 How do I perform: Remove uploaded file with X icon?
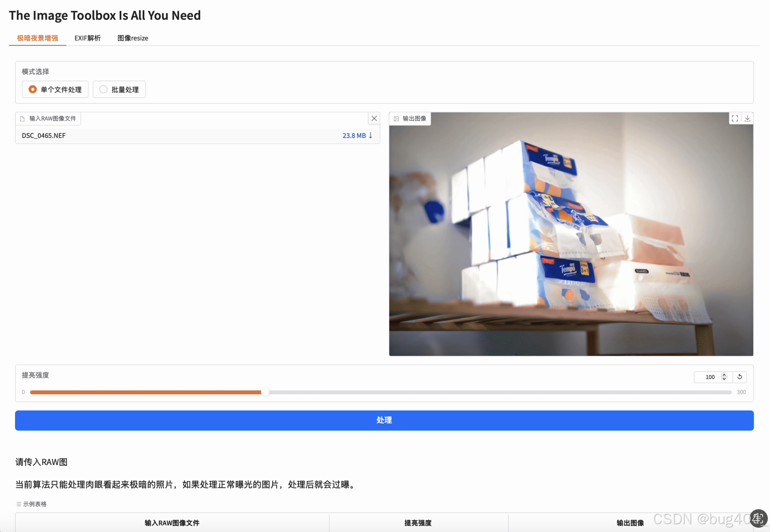[x=374, y=118]
